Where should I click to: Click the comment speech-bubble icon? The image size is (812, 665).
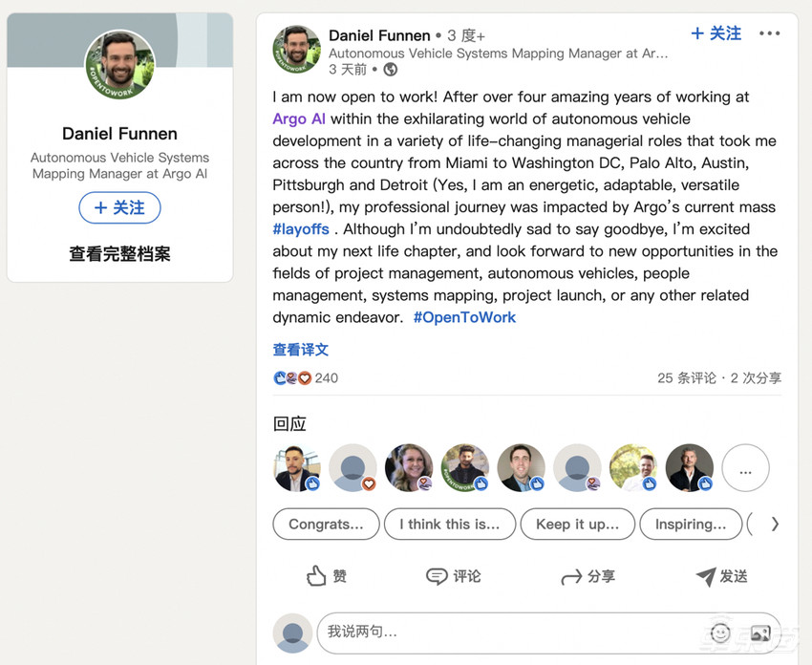[x=437, y=576]
